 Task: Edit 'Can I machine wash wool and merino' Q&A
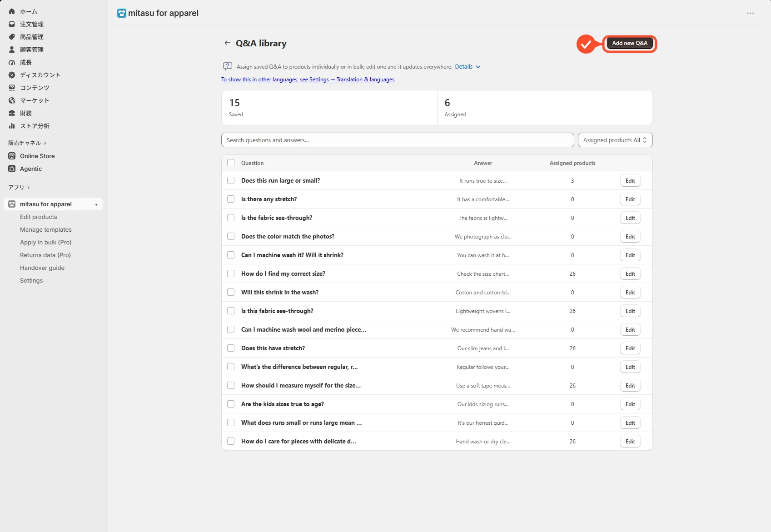click(630, 329)
